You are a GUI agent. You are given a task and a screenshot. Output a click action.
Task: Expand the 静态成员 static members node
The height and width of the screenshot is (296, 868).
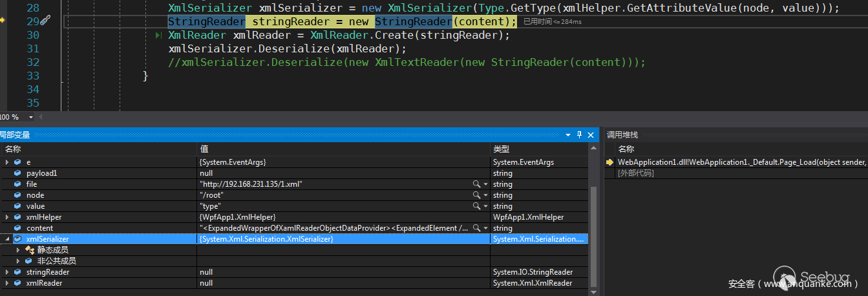tap(18, 250)
